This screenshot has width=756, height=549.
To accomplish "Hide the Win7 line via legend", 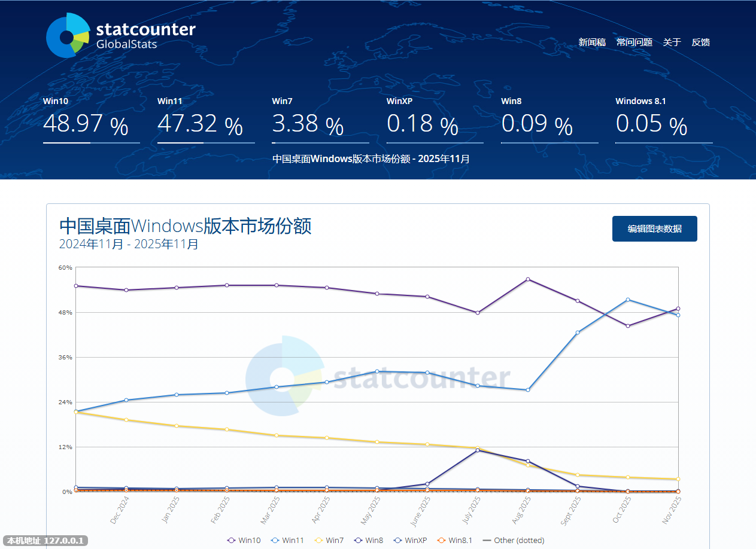I will click(329, 540).
